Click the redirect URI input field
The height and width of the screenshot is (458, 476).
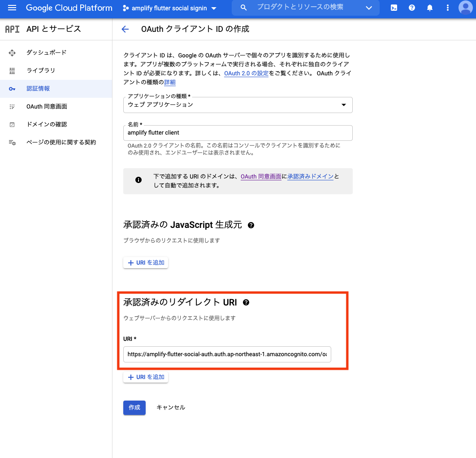click(227, 354)
